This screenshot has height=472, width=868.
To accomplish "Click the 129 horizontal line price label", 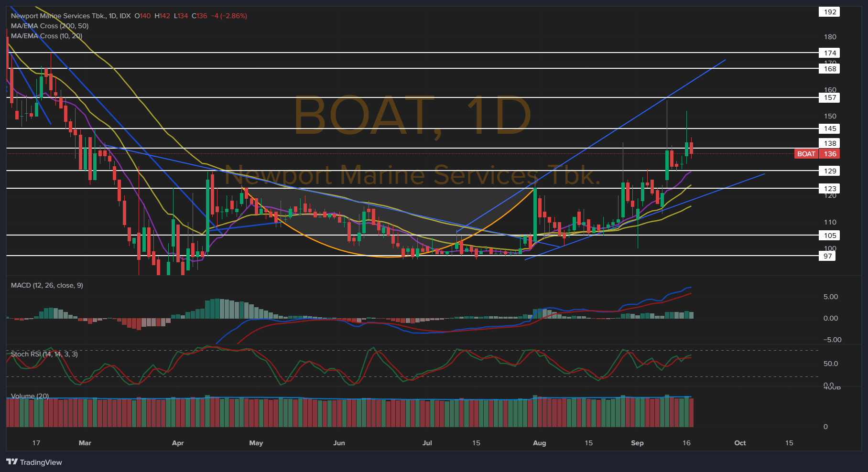I will [x=830, y=171].
